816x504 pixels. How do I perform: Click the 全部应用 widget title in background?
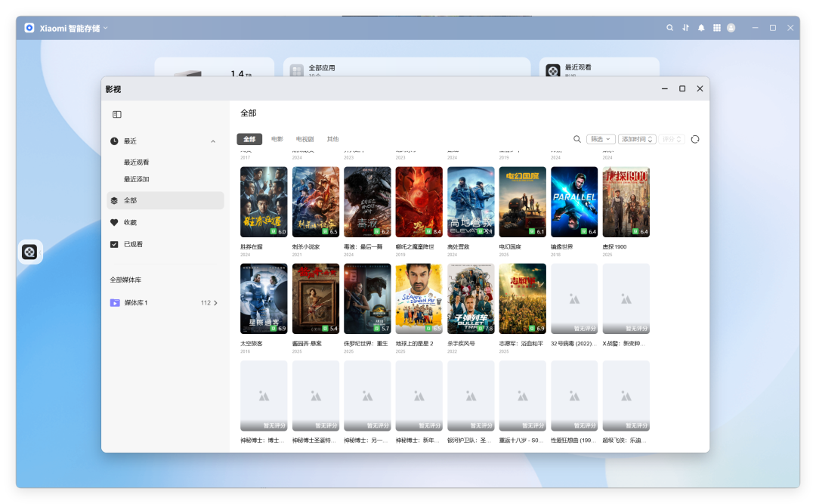[x=322, y=68]
